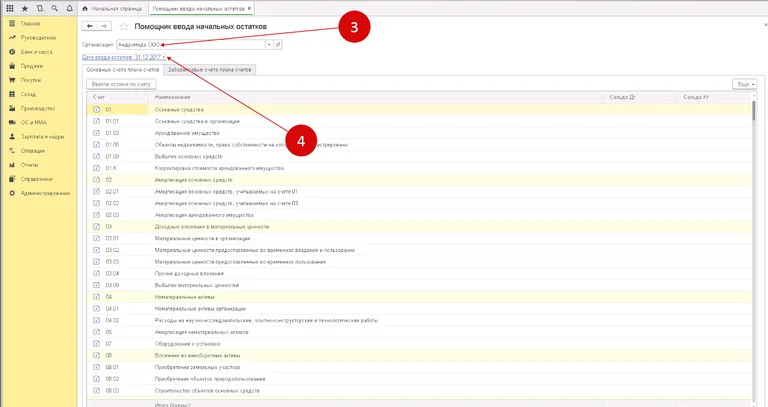Image resolution: width=768 pixels, height=407 pixels.
Task: Click the search magnifier icon
Action: point(52,8)
